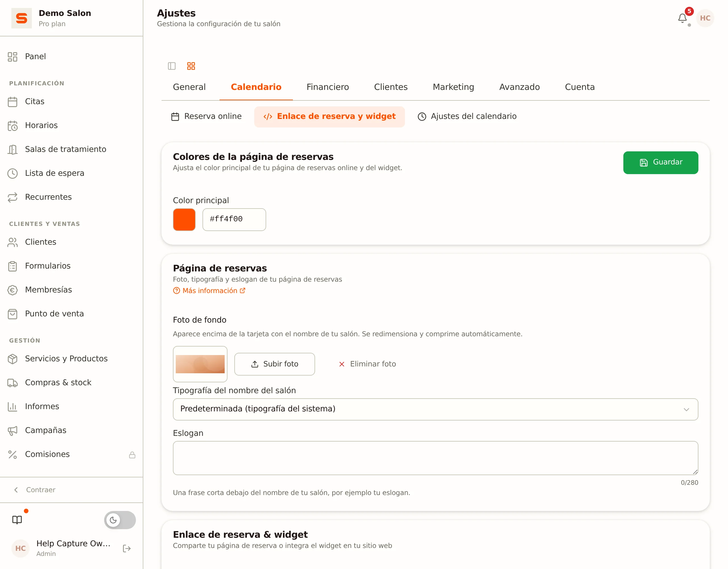
Task: Switch to the grid layout view icon
Action: click(191, 66)
